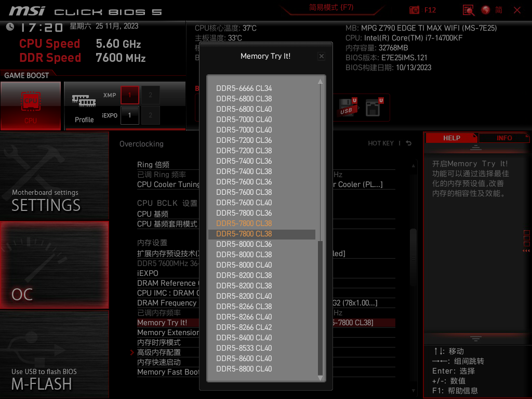
Task: Click the undo arrow beside HOT KEY
Action: click(409, 143)
